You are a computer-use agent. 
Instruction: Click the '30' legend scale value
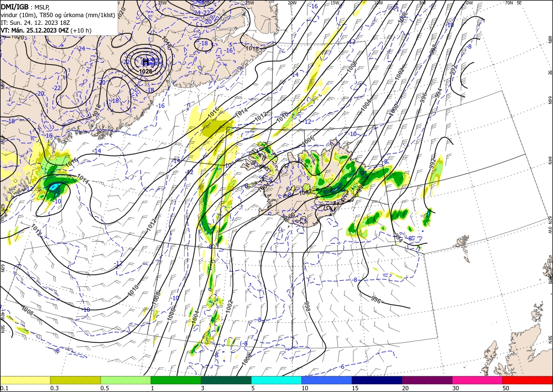[456, 388]
